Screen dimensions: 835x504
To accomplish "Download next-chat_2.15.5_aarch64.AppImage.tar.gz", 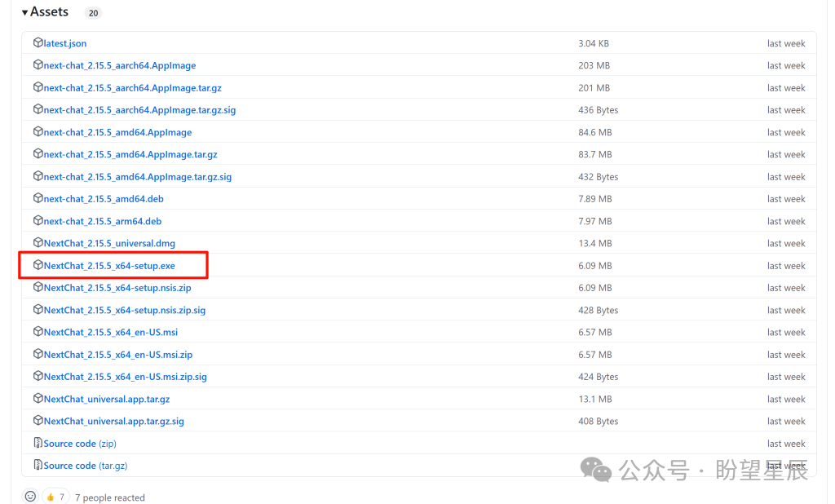I will click(x=133, y=88).
